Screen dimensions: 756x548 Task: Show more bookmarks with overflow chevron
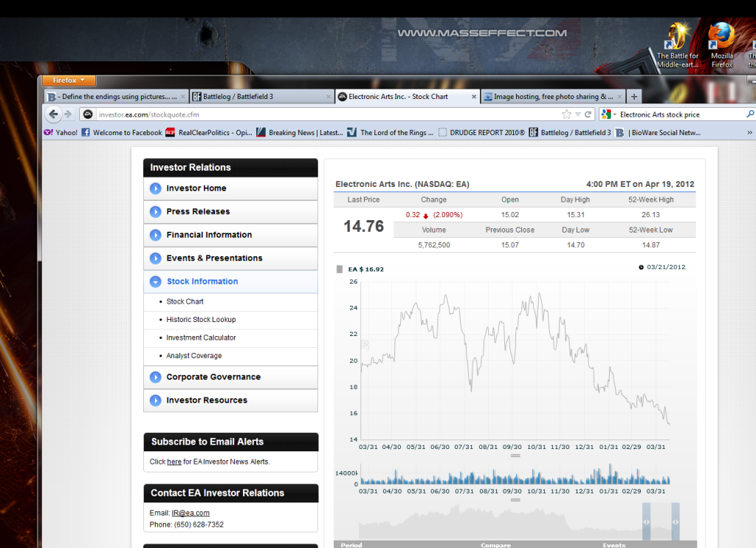pyautogui.click(x=749, y=133)
